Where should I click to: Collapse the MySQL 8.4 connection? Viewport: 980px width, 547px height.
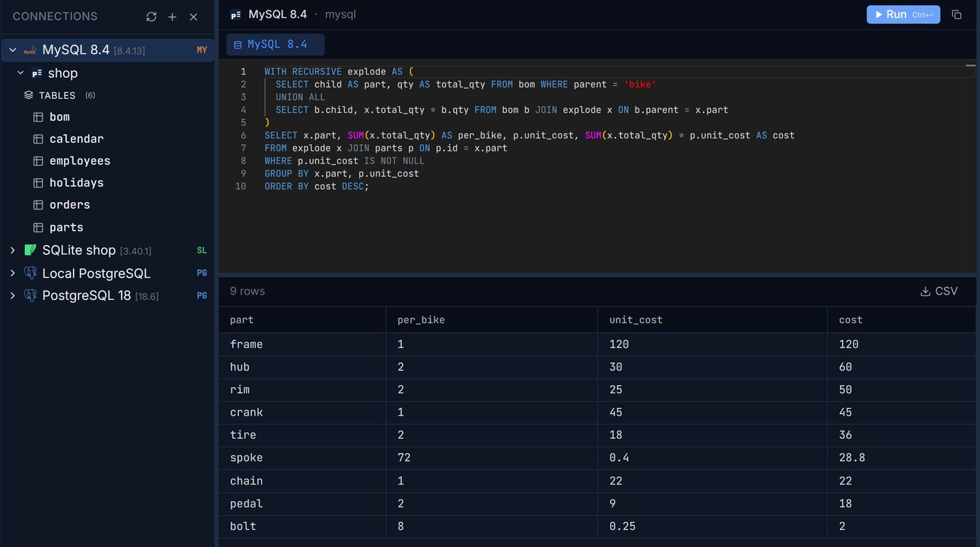tap(13, 50)
